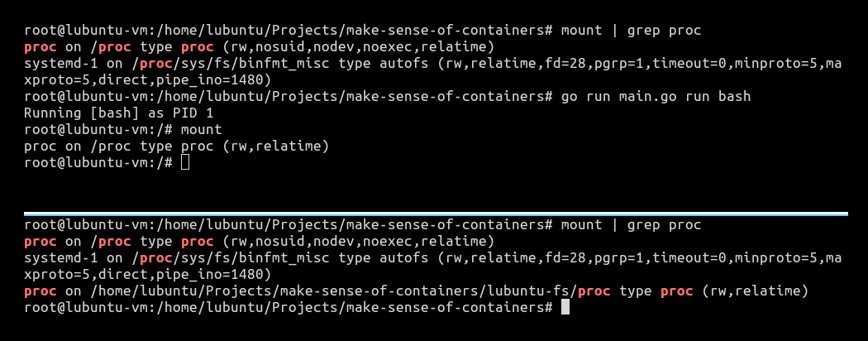Image resolution: width=868 pixels, height=341 pixels.
Task: Click the horizontal divider between terminal panes
Action: click(434, 214)
